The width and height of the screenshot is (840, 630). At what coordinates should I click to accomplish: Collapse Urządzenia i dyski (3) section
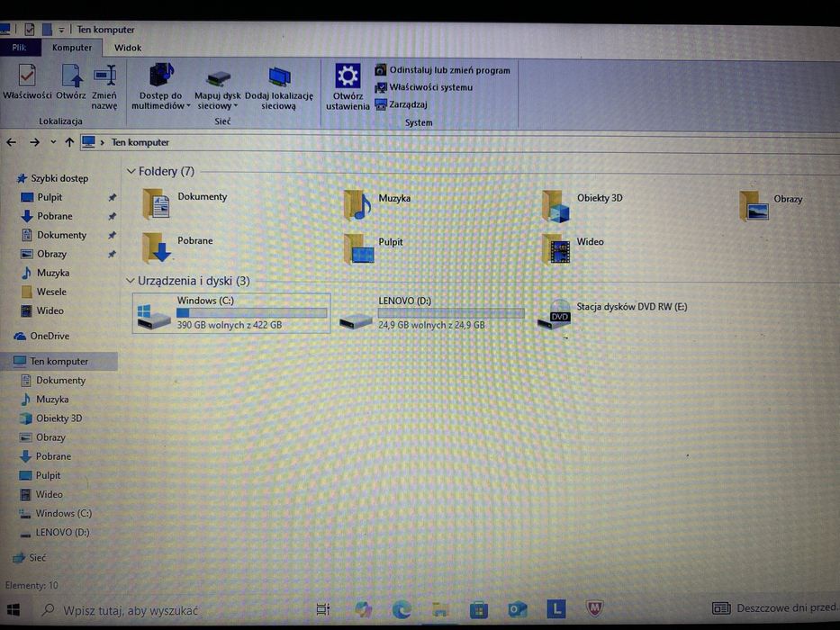coord(130,281)
